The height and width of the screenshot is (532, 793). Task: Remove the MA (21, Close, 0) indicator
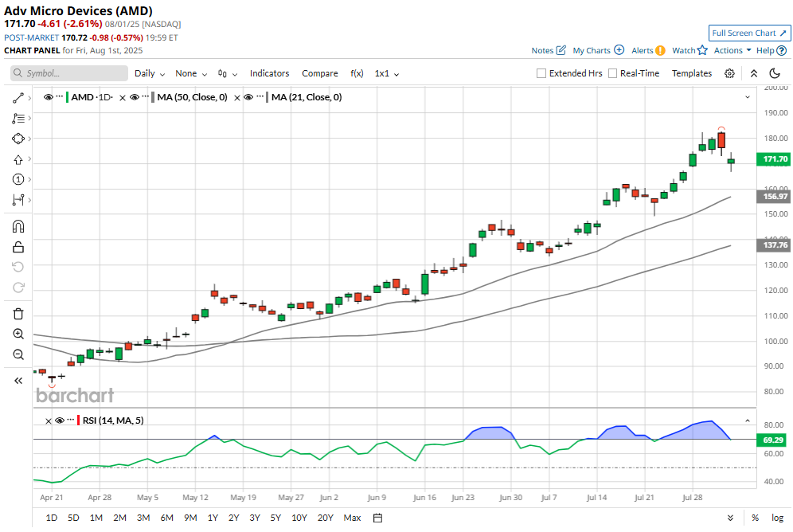pos(236,98)
